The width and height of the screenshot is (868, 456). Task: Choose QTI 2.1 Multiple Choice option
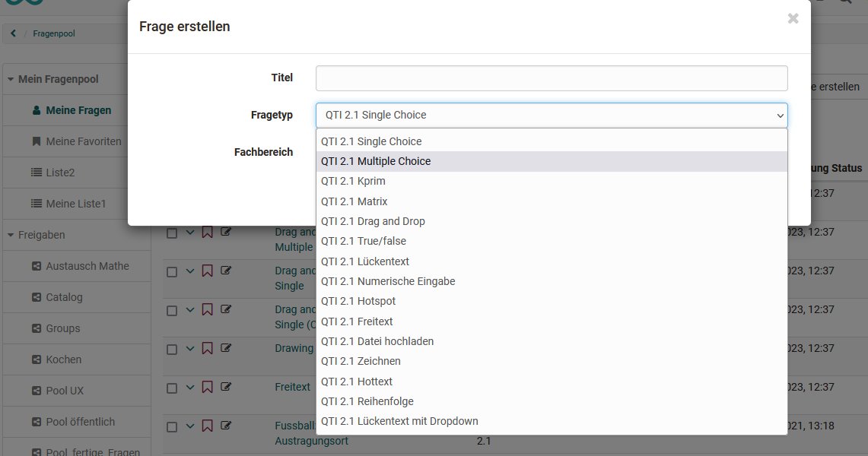point(376,161)
